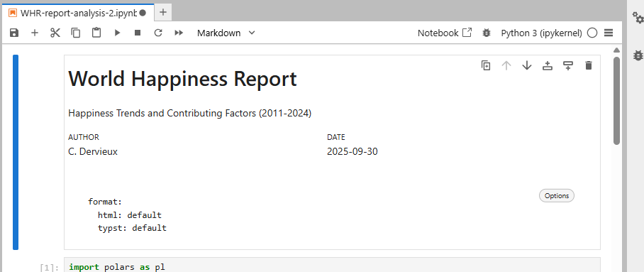
Task: Click the DATE label
Action: pos(336,138)
